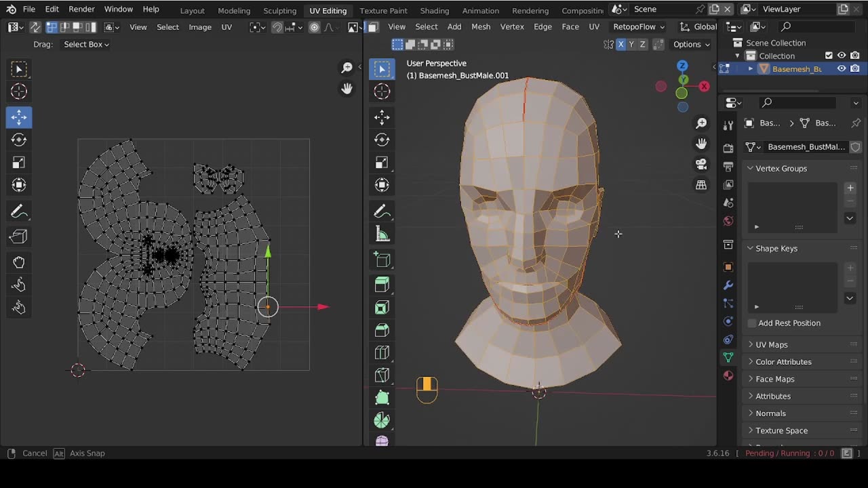Open the Mesh menu in 3D viewport
This screenshot has width=868, height=488.
pyautogui.click(x=481, y=26)
